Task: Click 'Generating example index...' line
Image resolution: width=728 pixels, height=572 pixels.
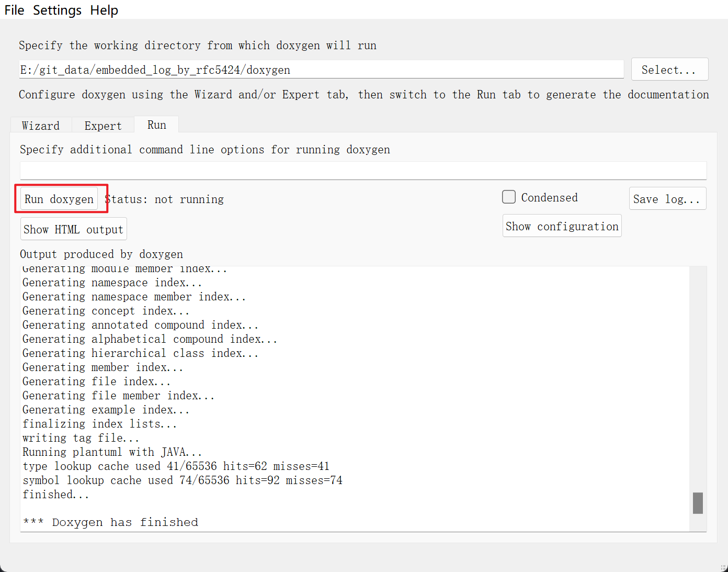Action: coord(106,410)
